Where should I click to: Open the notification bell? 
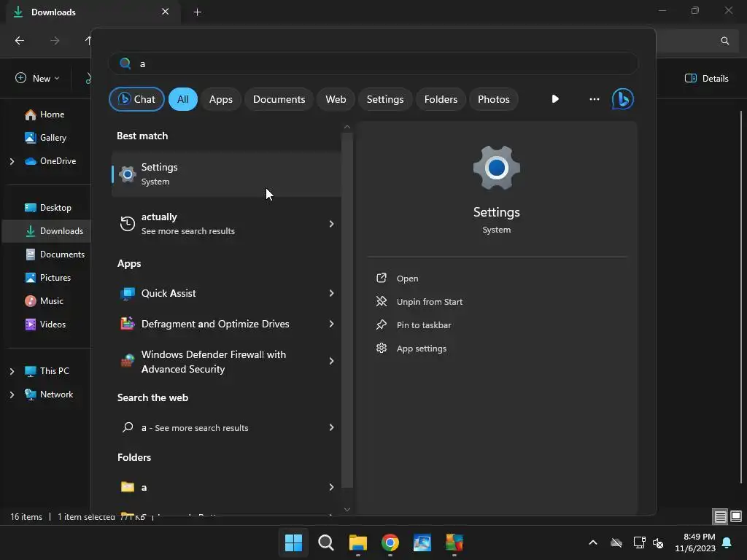pyautogui.click(x=727, y=542)
